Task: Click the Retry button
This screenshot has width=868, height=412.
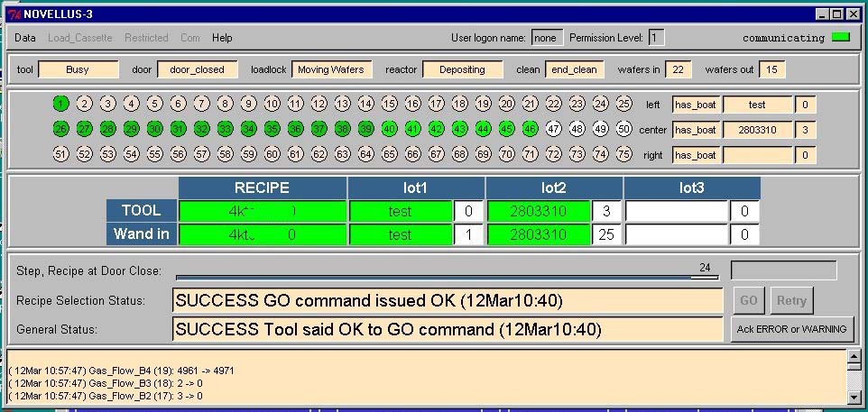Action: point(791,300)
